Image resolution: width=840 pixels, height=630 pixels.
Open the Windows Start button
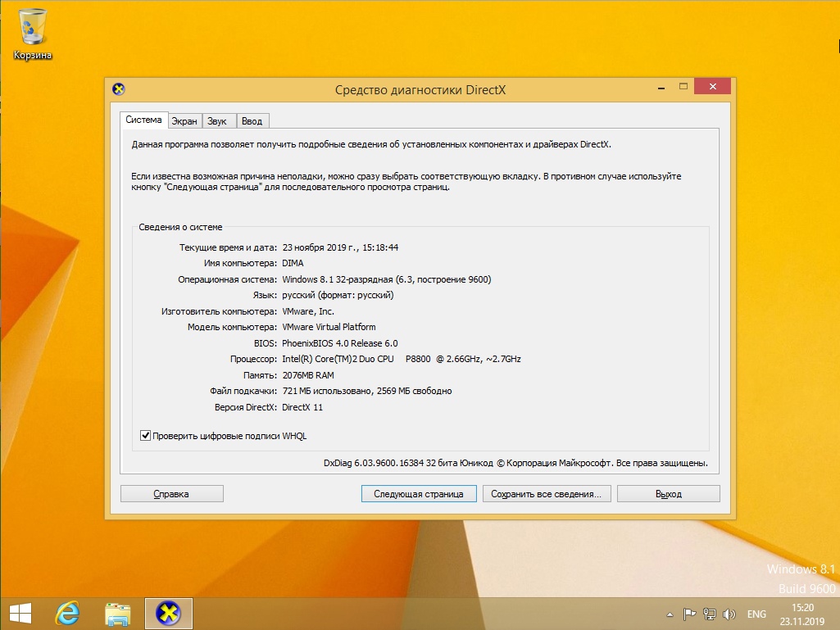20,614
